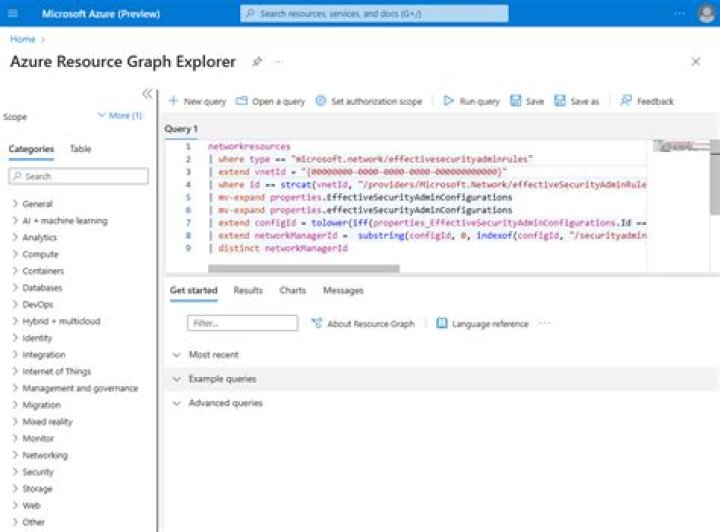The width and height of the screenshot is (720, 532).
Task: Expand the General category
Action: click(x=15, y=204)
